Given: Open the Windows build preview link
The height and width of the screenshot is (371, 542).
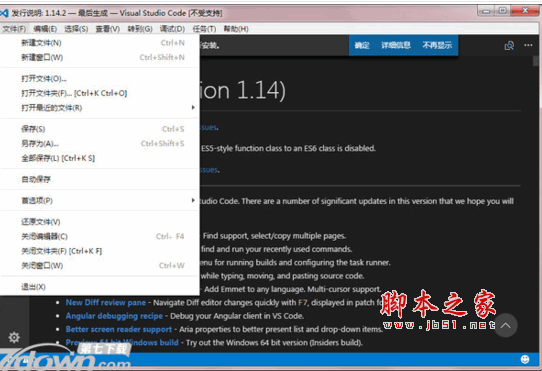Looking at the screenshot, I should [122, 343].
